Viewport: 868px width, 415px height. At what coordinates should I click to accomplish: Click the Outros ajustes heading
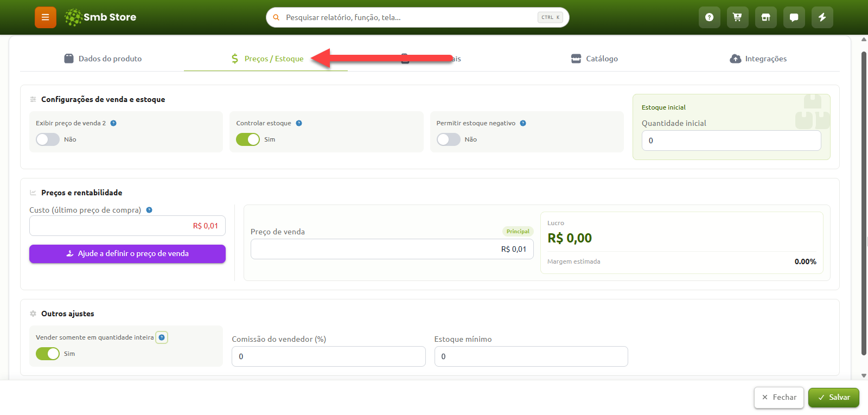pos(68,314)
